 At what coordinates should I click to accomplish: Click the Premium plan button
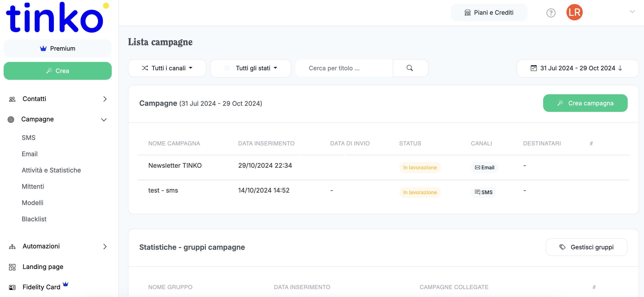(x=57, y=48)
